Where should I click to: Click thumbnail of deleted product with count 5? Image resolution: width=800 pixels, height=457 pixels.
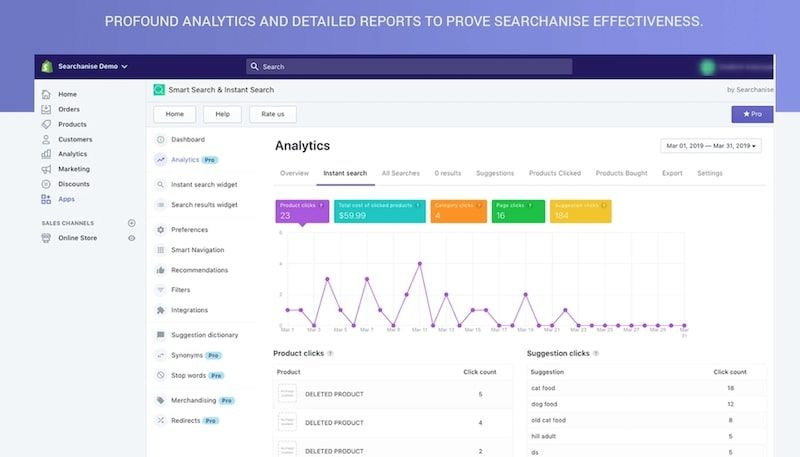287,394
